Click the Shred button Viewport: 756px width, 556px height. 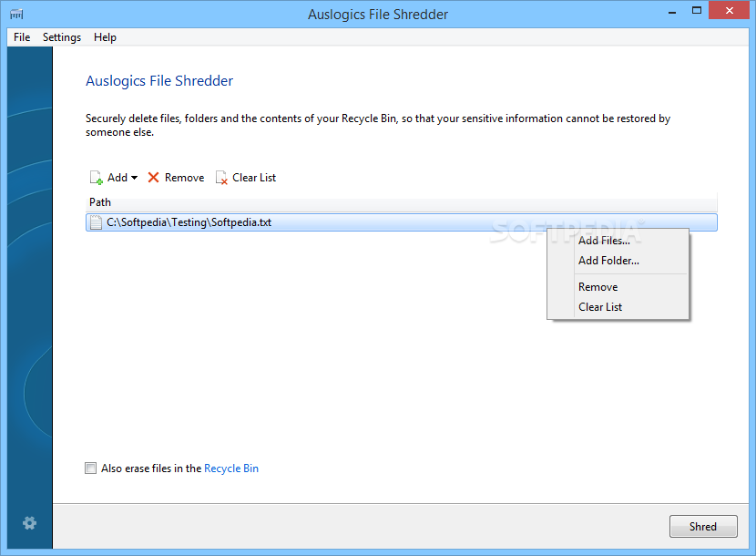point(703,526)
